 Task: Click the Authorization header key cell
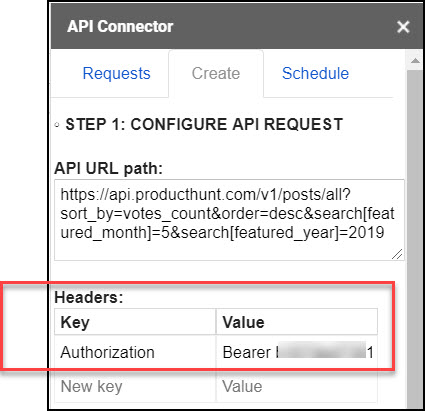point(135,352)
